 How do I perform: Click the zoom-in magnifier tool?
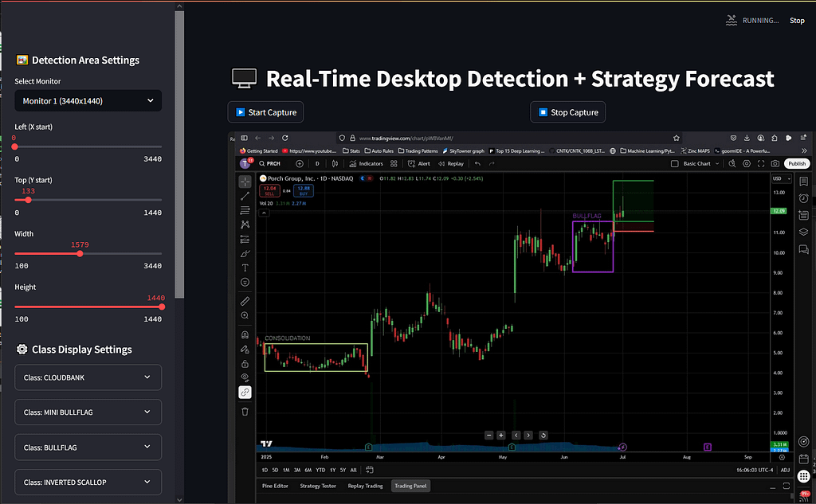pyautogui.click(x=245, y=316)
